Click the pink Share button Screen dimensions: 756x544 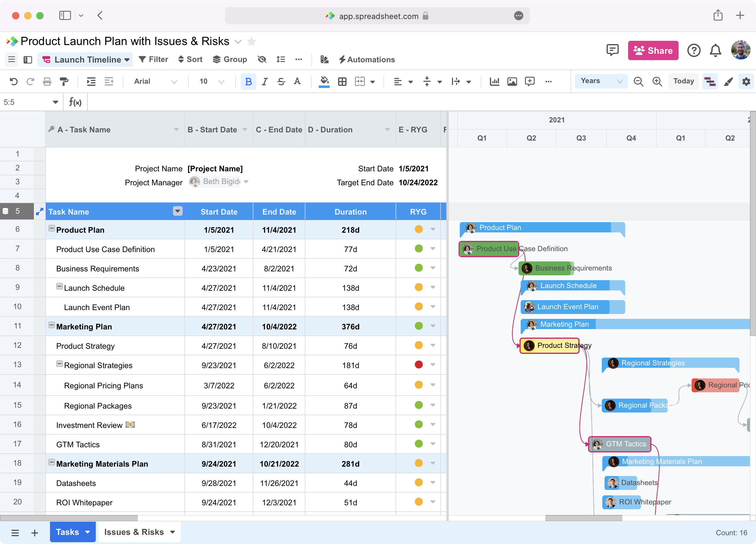pos(653,51)
